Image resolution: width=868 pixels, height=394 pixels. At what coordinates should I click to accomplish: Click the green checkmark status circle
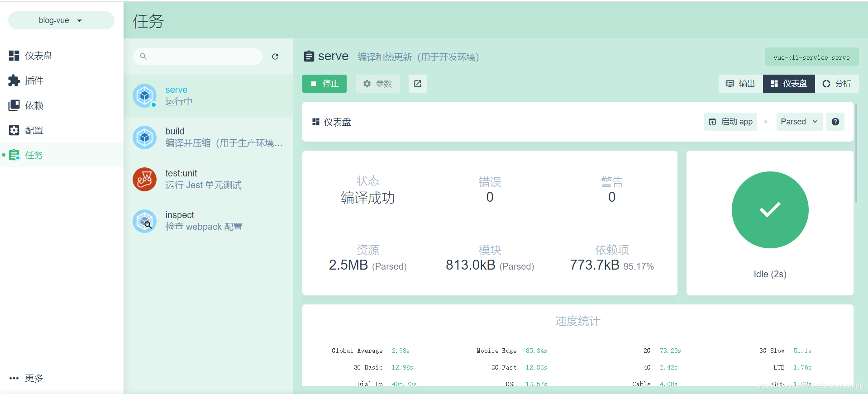click(x=770, y=210)
